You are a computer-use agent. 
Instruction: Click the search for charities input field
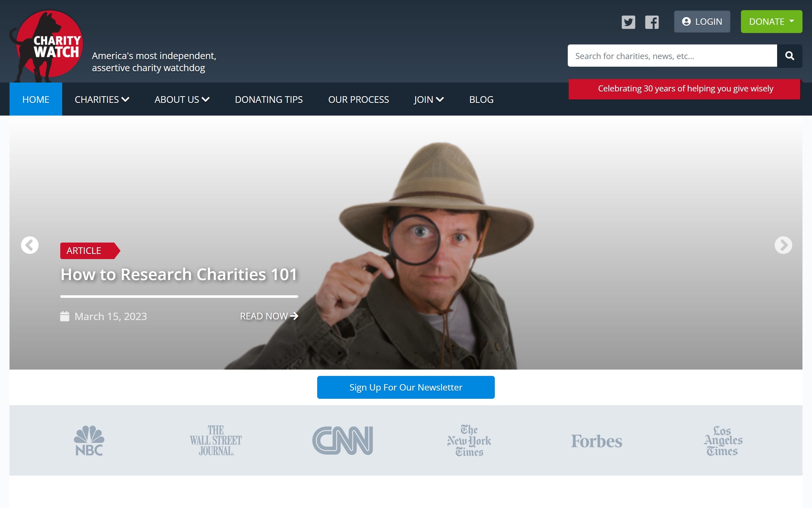672,56
